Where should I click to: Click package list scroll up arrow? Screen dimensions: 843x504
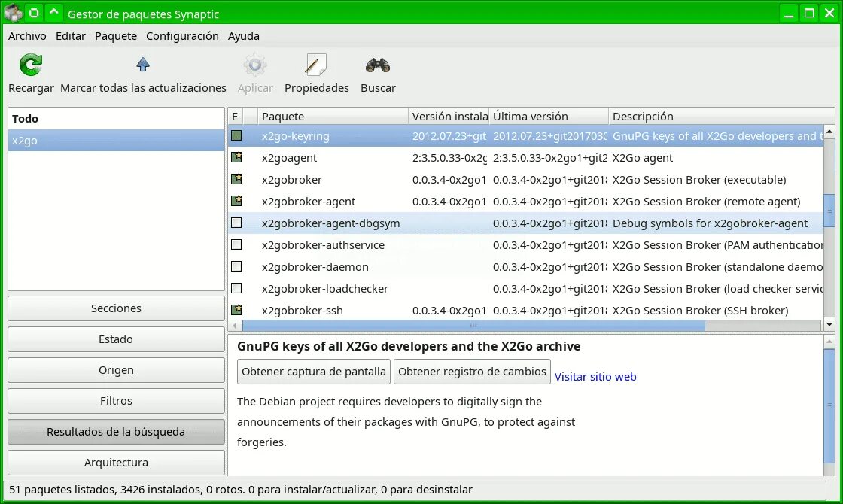tap(829, 131)
